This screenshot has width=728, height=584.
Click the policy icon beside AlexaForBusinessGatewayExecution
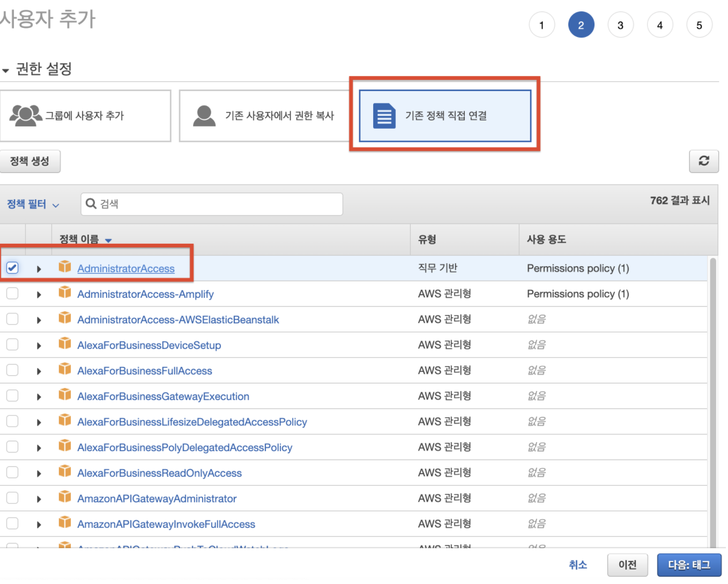click(65, 394)
